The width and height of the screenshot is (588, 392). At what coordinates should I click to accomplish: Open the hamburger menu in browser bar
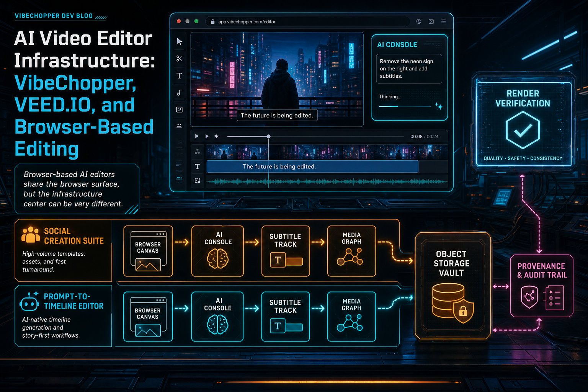tap(443, 21)
